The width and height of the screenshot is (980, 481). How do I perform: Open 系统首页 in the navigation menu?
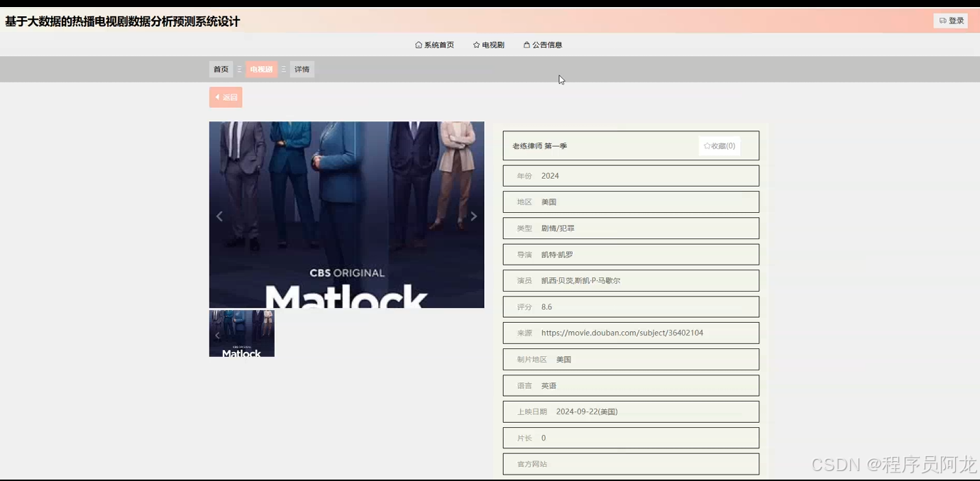434,45
